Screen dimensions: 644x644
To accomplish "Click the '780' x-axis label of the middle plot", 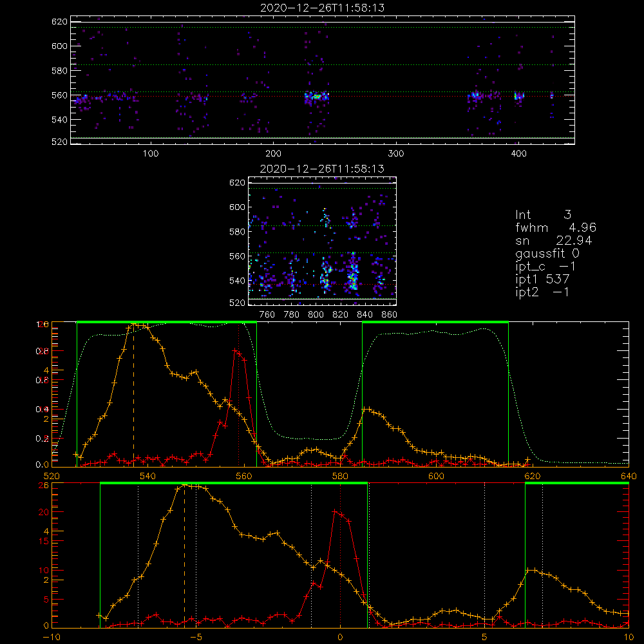I will coord(292,315).
